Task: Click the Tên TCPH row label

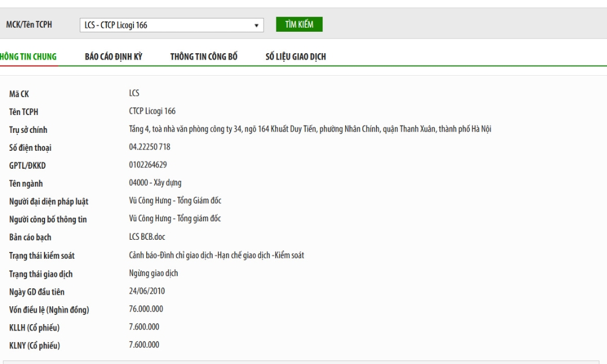Action: click(x=24, y=112)
